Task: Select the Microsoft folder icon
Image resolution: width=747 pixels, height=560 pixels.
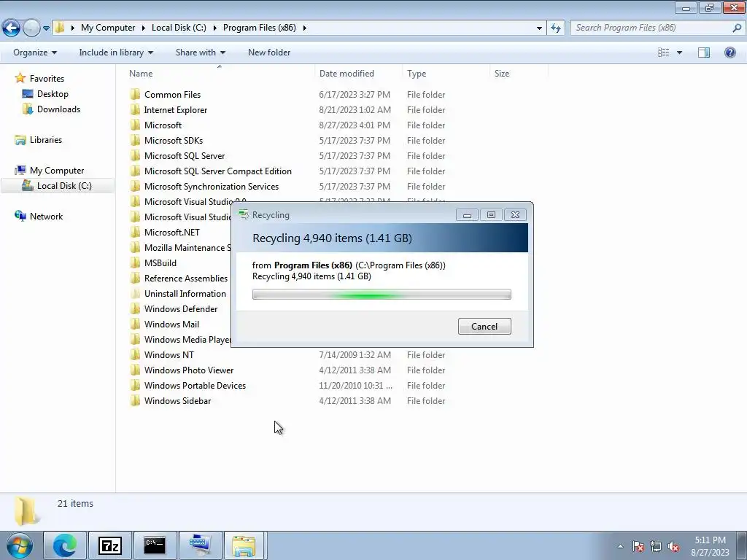Action: 135,125
